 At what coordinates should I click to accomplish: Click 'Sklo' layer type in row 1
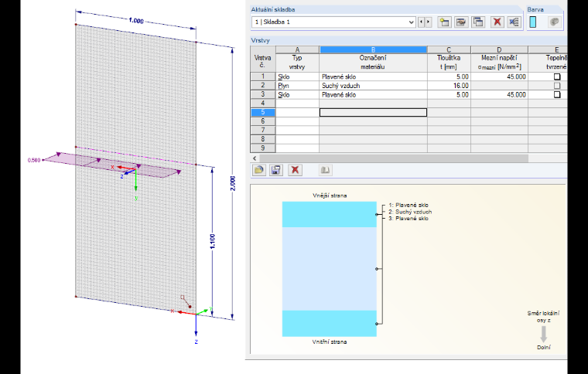point(297,76)
